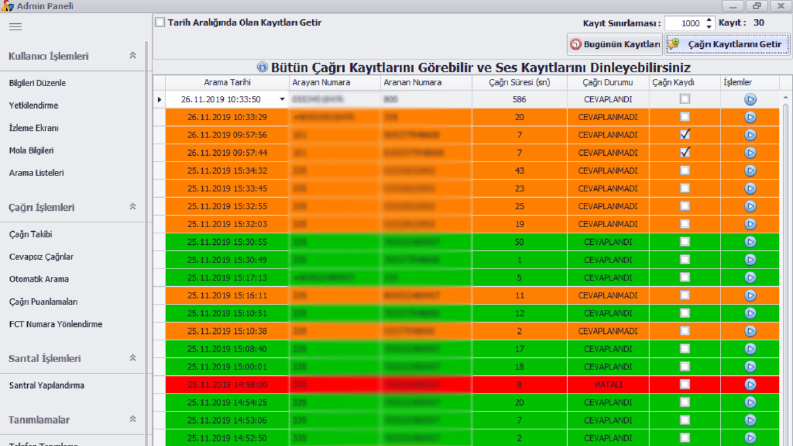Collapse the Çağrı İşlemleri section
This screenshot has width=793, height=446.
pyautogui.click(x=133, y=206)
